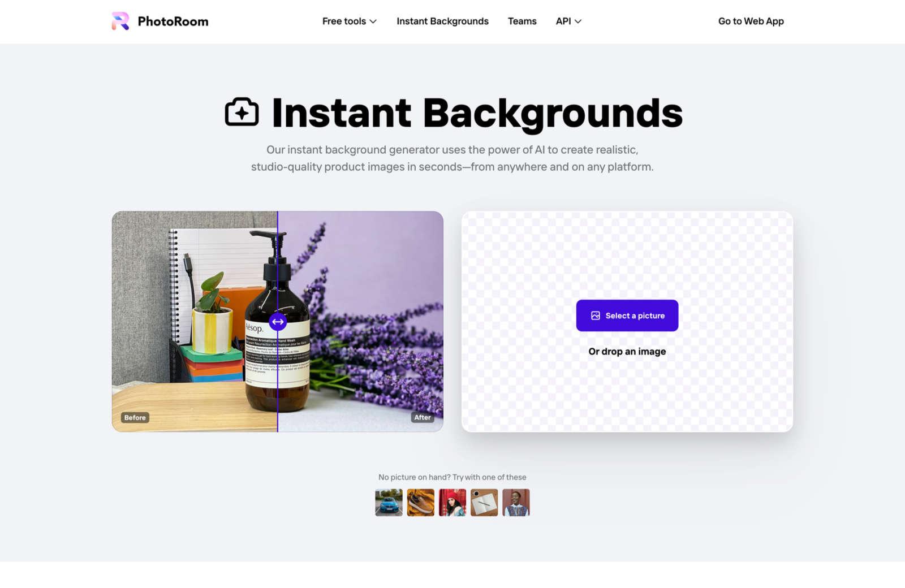Click the PhotoRoom logo icon
The height and width of the screenshot is (588, 905).
(x=120, y=21)
